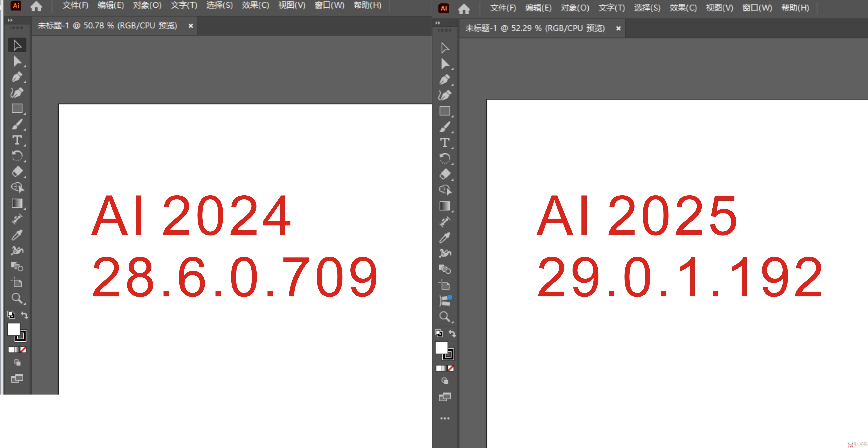Reset default fill and stroke, left window
Image resolution: width=868 pixels, height=448 pixels.
click(x=11, y=315)
